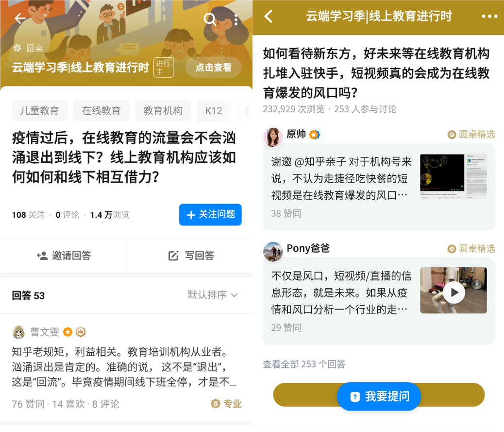This screenshot has height=432, width=504.
Task: Tap the back arrow on the left screen
Action: tap(20, 18)
